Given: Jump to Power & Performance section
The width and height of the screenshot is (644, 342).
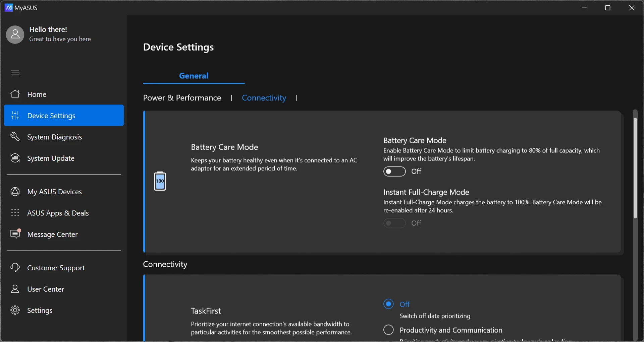Looking at the screenshot, I should pos(182,98).
